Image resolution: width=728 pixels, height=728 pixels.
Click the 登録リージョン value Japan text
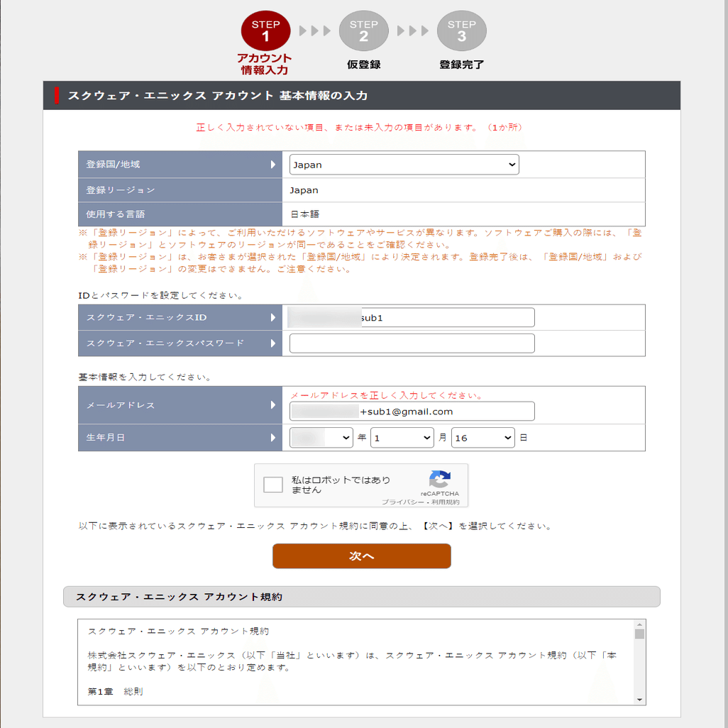(304, 190)
